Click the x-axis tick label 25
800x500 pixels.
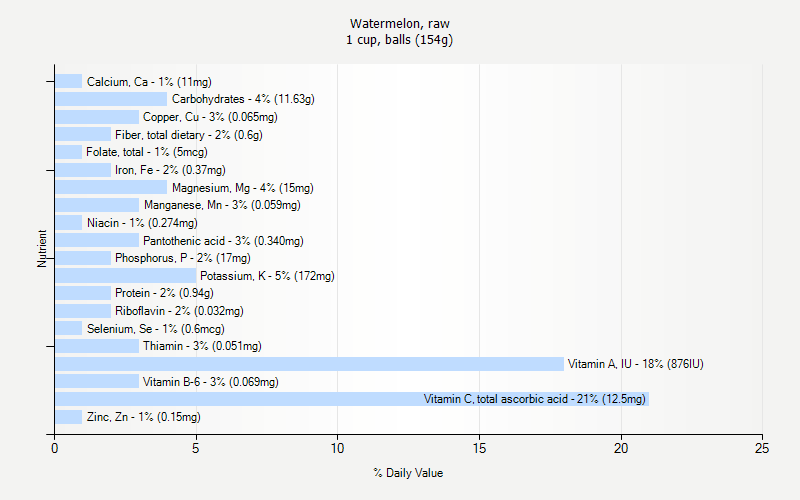(762, 448)
